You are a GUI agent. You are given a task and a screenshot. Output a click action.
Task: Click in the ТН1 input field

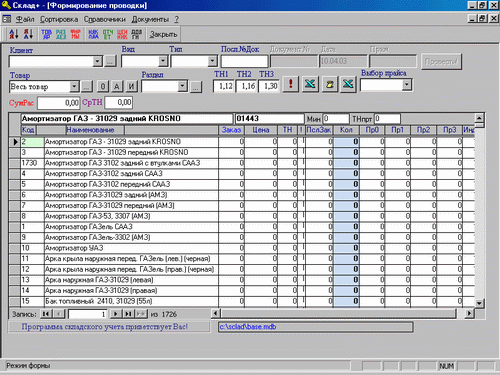[224, 86]
